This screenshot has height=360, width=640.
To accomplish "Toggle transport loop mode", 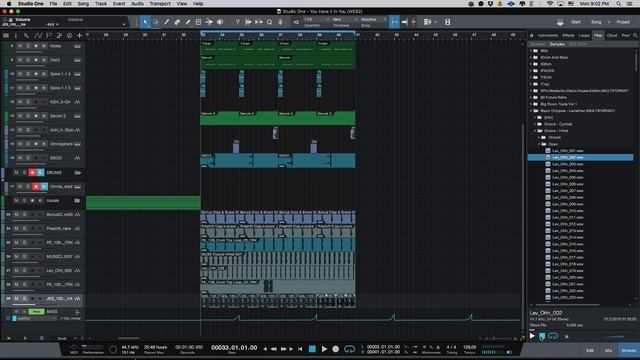I will click(349, 349).
